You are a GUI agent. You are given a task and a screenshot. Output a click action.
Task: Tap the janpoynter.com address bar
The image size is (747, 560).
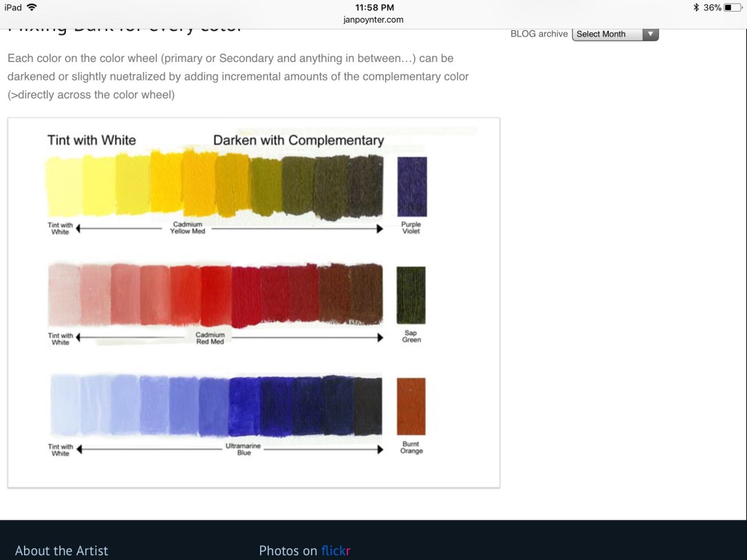(373, 20)
